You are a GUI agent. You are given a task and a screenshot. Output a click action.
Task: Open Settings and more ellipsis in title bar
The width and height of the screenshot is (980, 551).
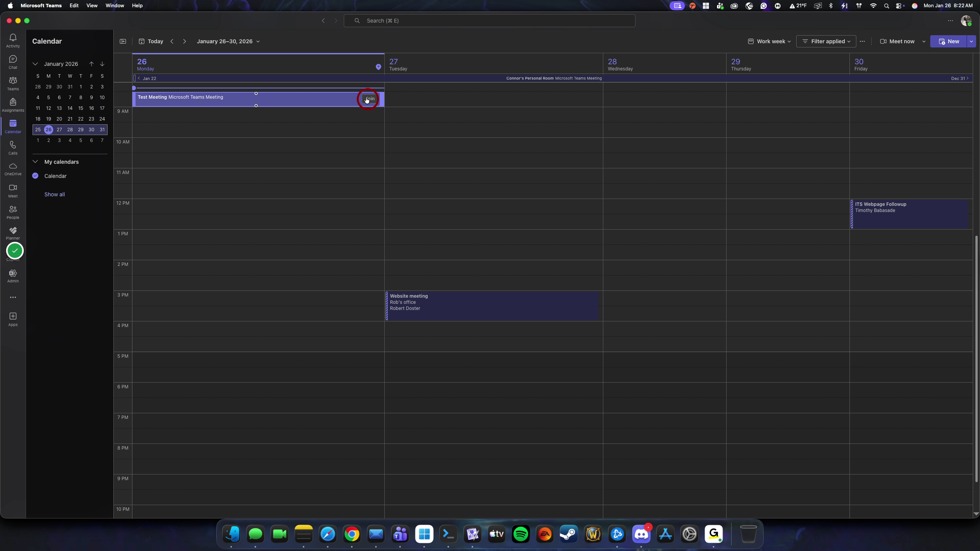pyautogui.click(x=950, y=21)
